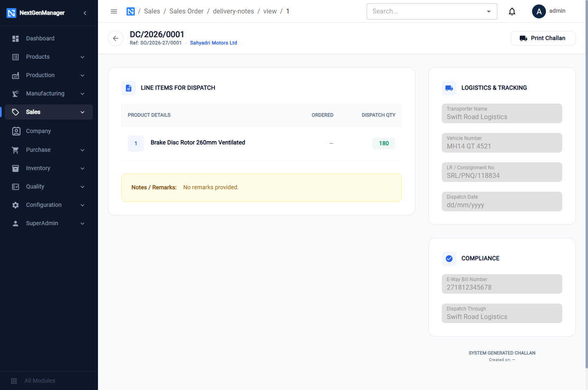
Task: Expand the Quality menu chevron
Action: (82, 186)
